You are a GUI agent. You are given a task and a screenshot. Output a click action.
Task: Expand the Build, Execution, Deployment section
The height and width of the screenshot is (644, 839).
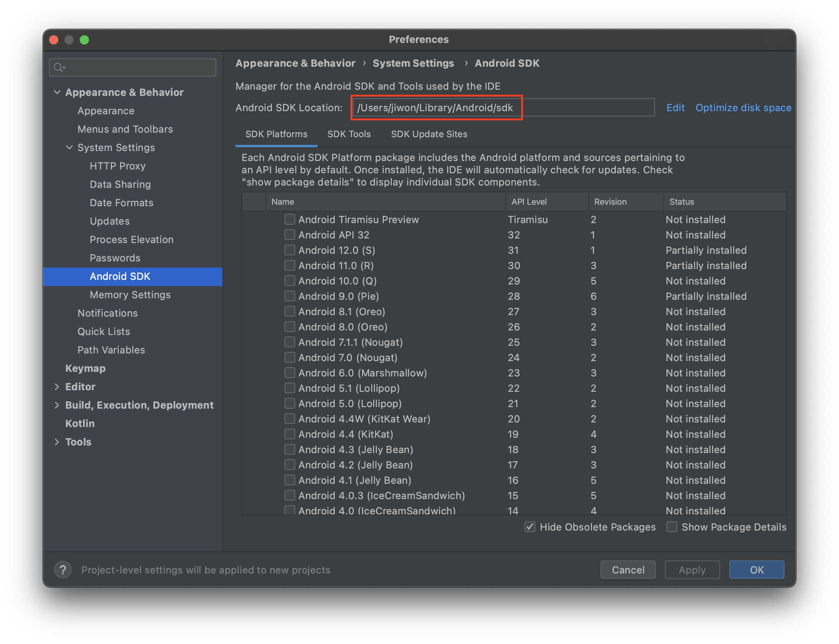(x=57, y=405)
